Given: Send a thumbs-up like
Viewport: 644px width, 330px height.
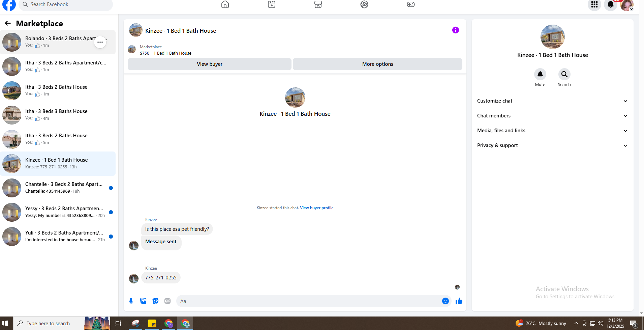Looking at the screenshot, I should (459, 301).
